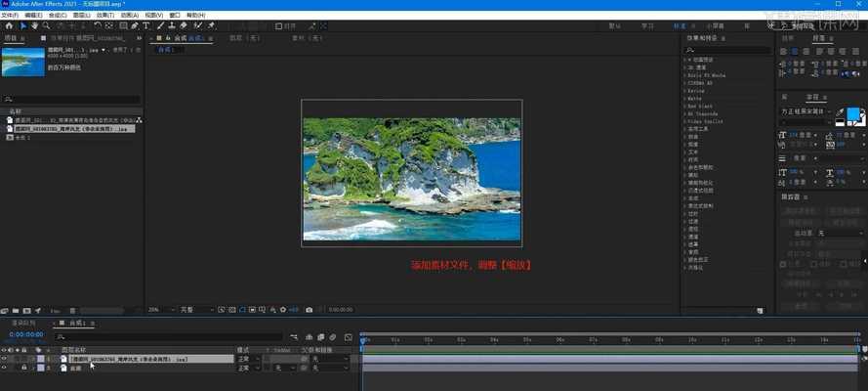Viewport: 868px width, 391px height.
Task: Hide the second timeline layer with its eye icon
Action: point(4,368)
